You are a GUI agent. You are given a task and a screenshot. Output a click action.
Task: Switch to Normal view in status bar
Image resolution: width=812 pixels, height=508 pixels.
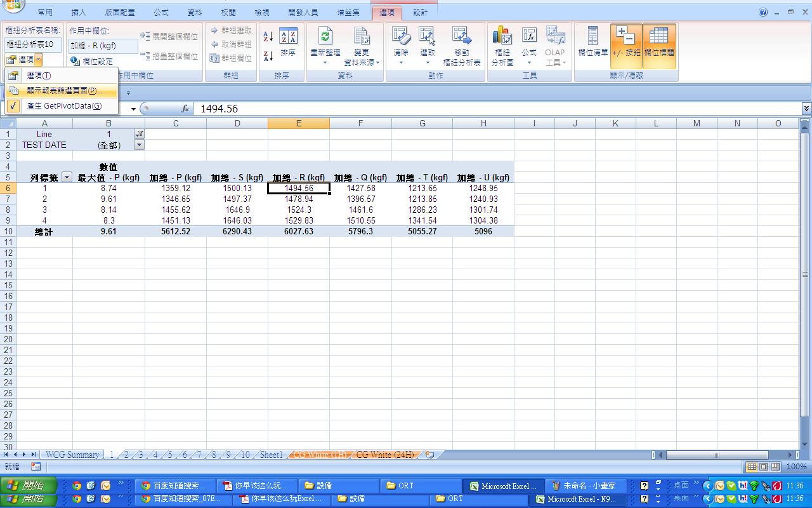(x=752, y=467)
